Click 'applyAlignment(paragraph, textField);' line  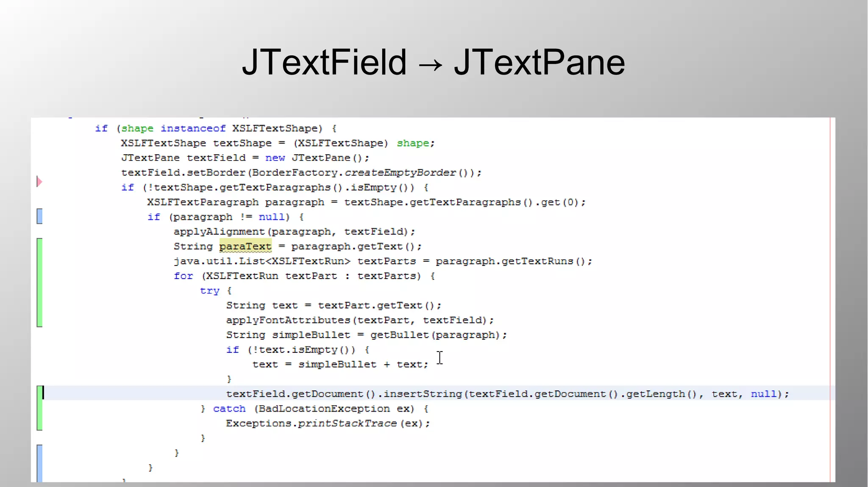(295, 232)
